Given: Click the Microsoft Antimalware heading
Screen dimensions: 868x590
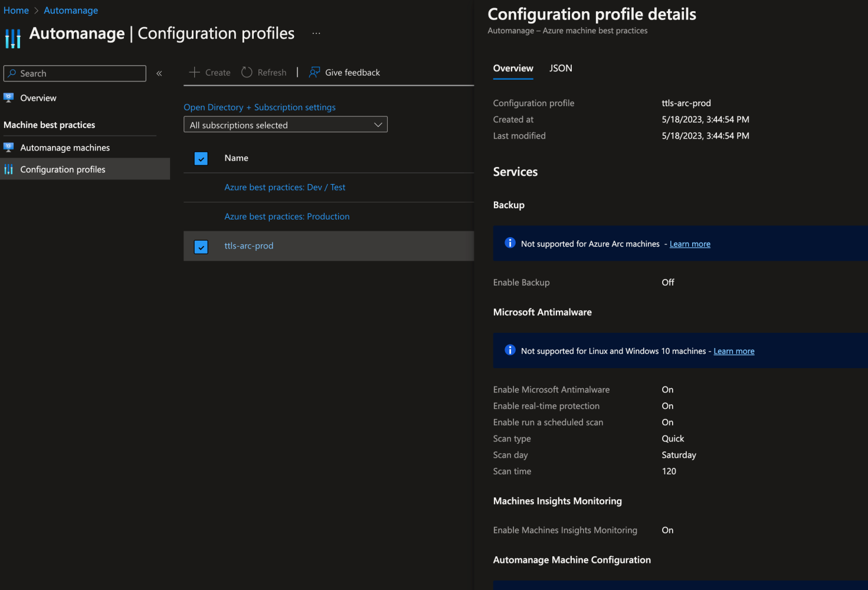Looking at the screenshot, I should point(542,312).
